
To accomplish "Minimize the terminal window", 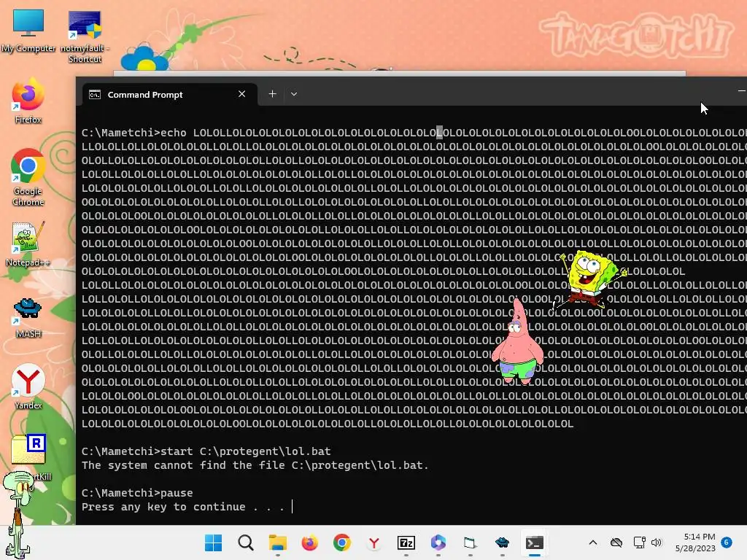I will click(741, 90).
